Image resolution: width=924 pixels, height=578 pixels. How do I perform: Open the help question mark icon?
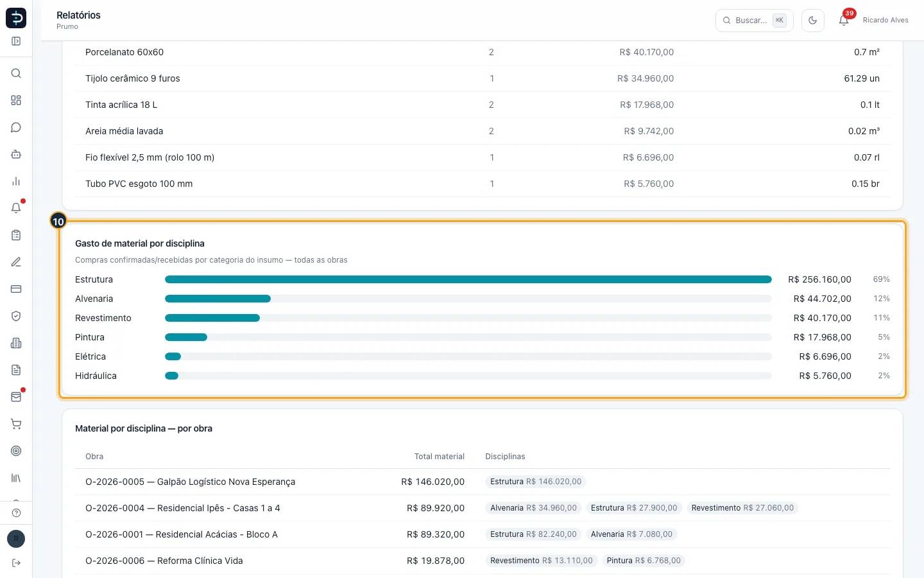coord(16,513)
